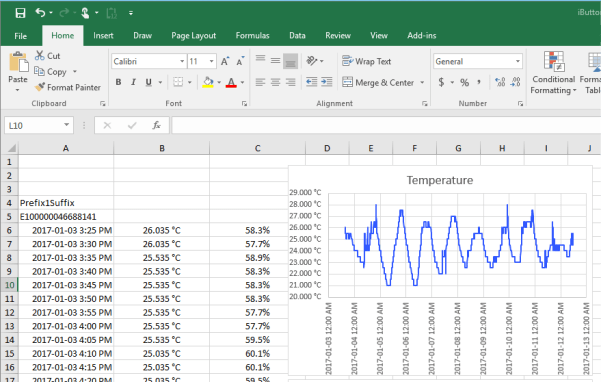Open the Formulas tab

tap(252, 36)
